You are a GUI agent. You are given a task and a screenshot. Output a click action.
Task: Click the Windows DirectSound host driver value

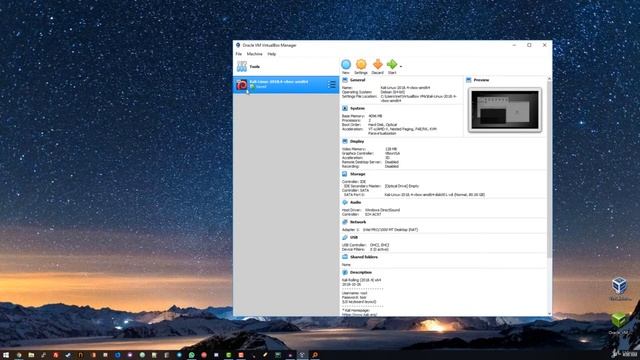(382, 210)
